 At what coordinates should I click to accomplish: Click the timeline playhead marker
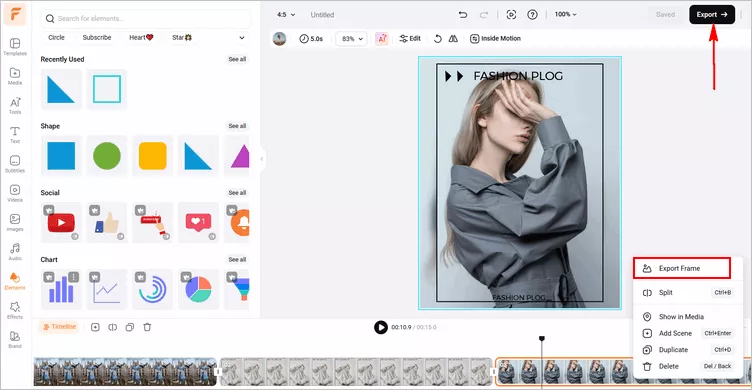(x=542, y=339)
